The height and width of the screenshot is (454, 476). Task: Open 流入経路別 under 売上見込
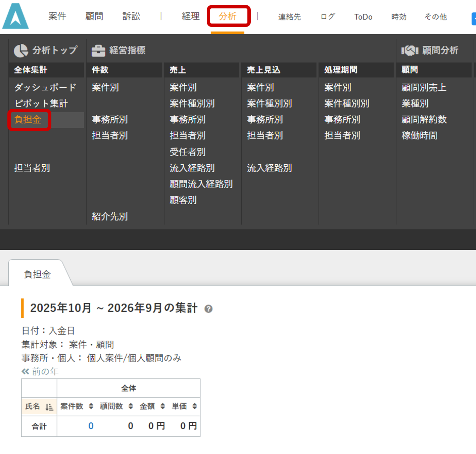[270, 168]
